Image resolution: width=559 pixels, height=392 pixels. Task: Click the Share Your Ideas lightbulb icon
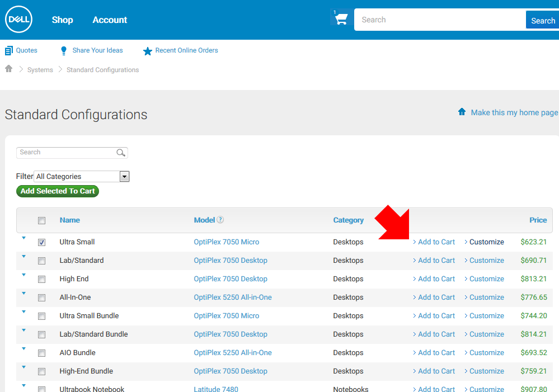(64, 51)
